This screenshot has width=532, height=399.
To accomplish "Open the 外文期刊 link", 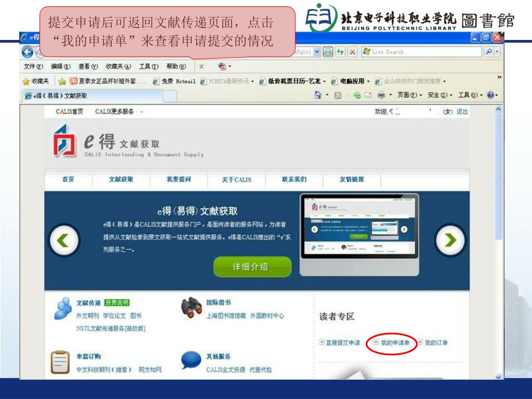I will click(87, 316).
